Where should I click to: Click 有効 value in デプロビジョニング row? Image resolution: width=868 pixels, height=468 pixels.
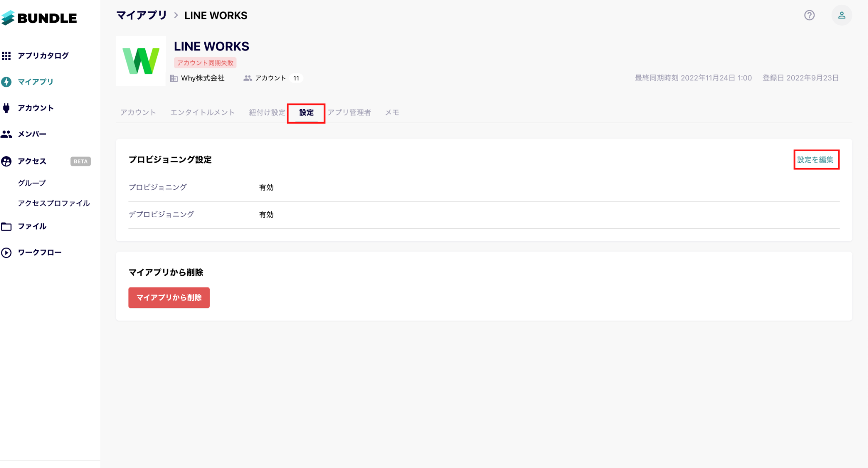click(266, 215)
